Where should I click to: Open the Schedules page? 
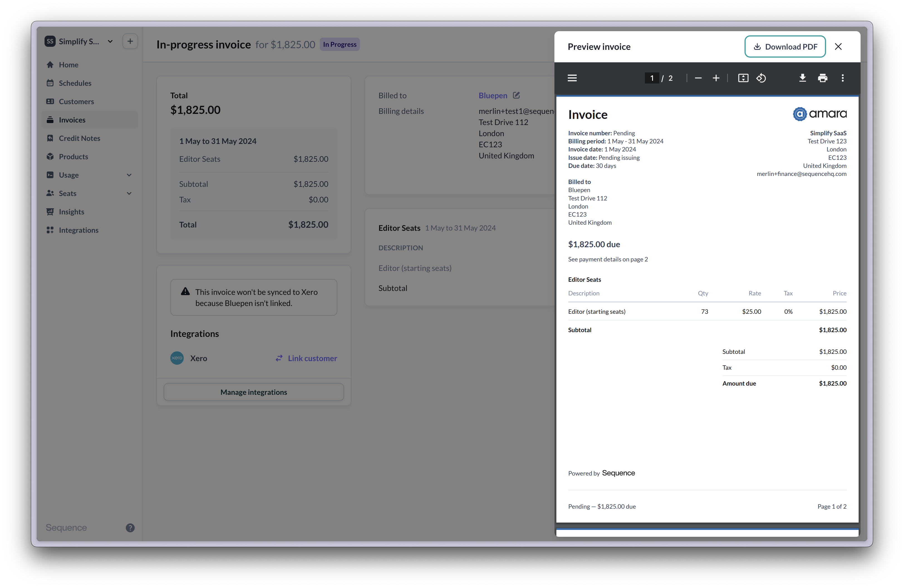point(75,83)
